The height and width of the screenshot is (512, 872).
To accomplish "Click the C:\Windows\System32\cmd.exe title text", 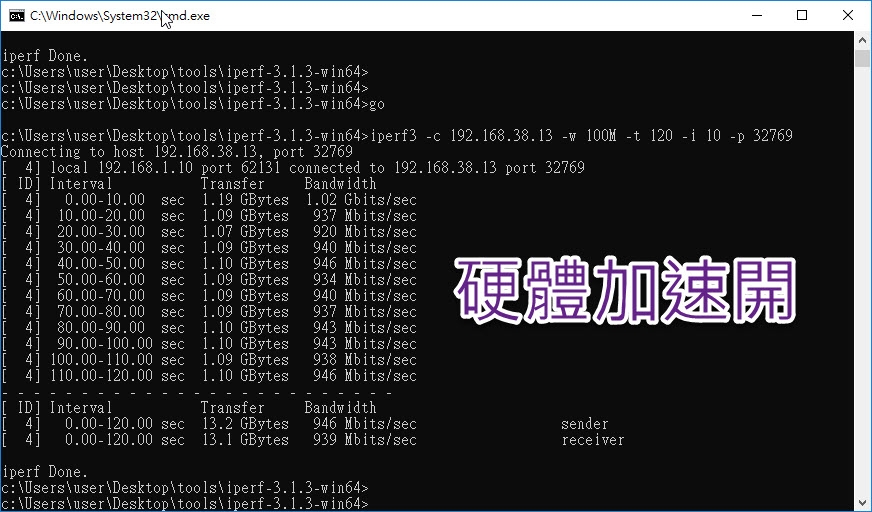I will (x=120, y=16).
